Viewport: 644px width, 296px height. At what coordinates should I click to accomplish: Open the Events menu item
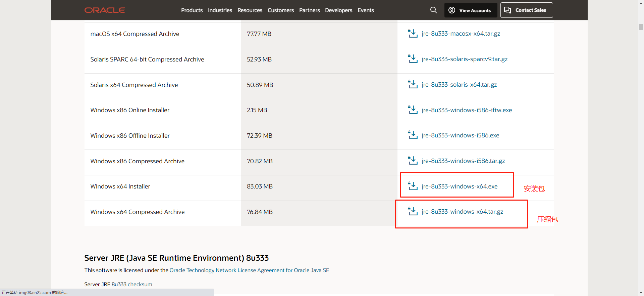tap(366, 10)
